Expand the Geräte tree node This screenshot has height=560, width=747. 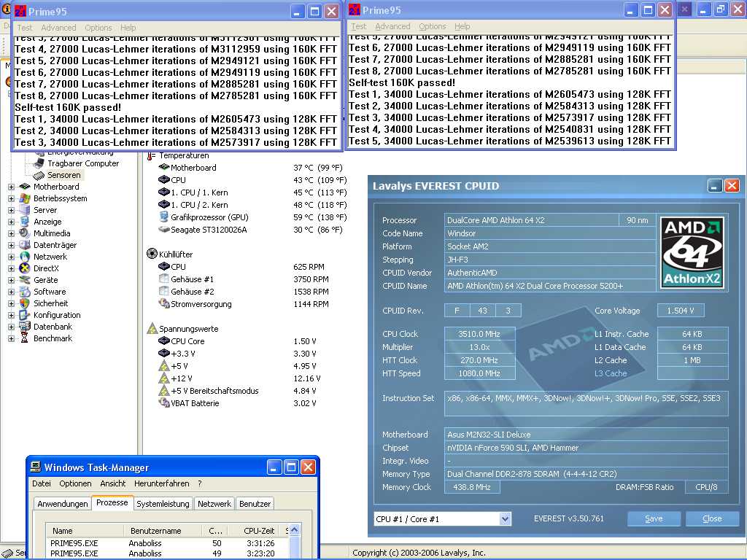[x=12, y=281]
